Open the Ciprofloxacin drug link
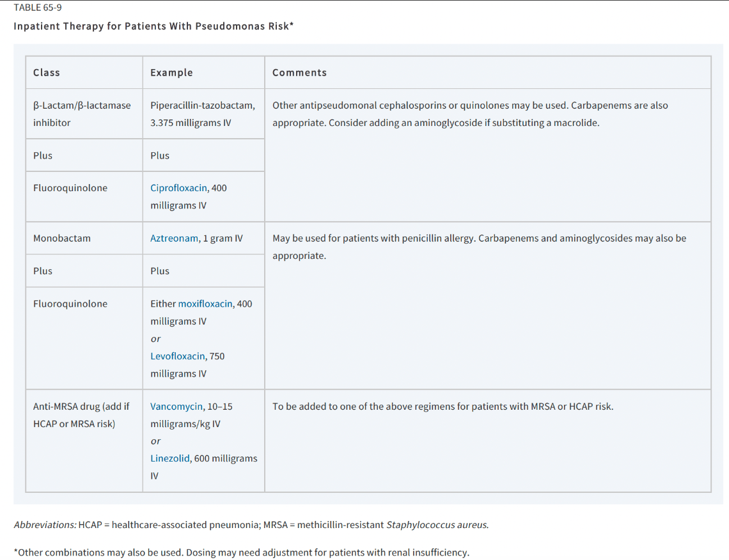Viewport: 729px width, 560px height. [178, 188]
